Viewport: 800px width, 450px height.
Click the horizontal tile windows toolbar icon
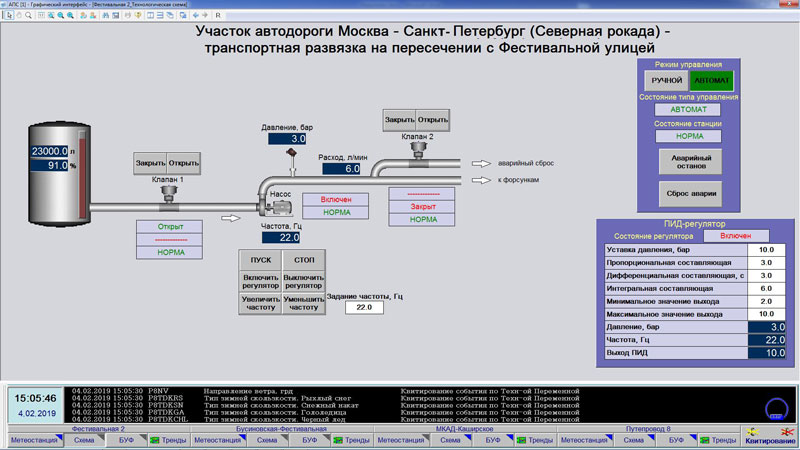pos(160,15)
